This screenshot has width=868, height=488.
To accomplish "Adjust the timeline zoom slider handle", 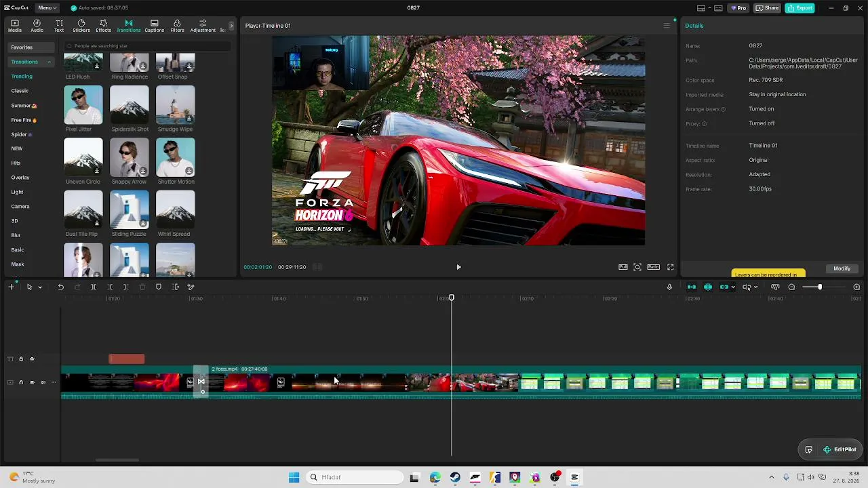I will click(819, 287).
